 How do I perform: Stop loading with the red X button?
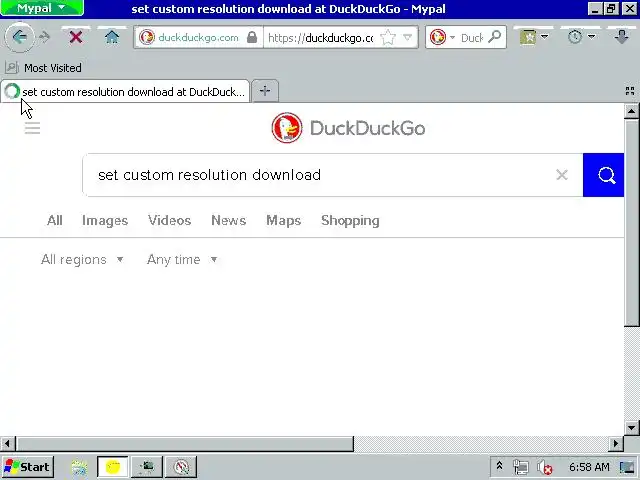(76, 38)
